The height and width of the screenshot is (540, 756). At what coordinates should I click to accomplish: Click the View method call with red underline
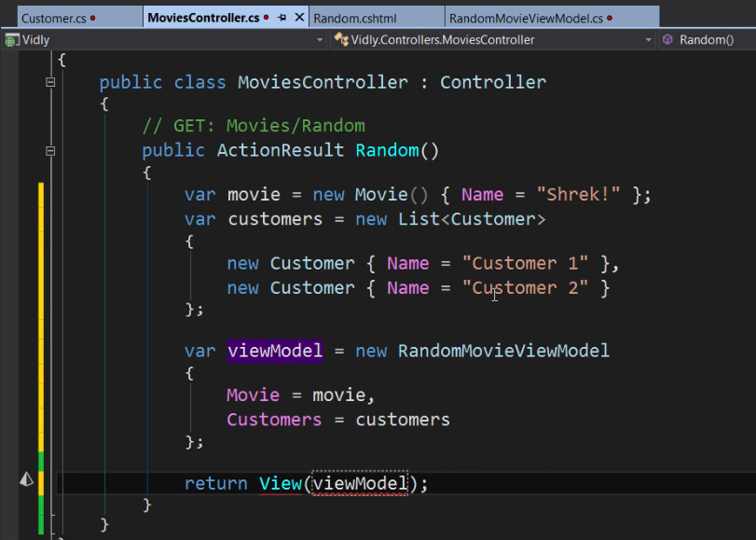(281, 483)
